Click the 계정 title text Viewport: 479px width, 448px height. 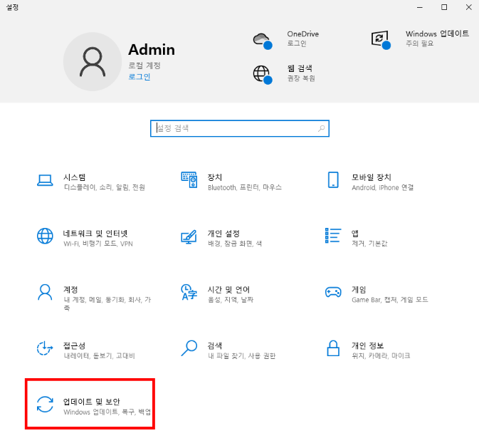tap(70, 289)
